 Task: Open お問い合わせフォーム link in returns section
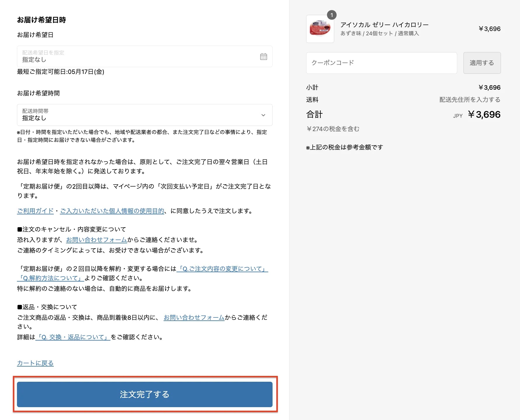pos(194,317)
